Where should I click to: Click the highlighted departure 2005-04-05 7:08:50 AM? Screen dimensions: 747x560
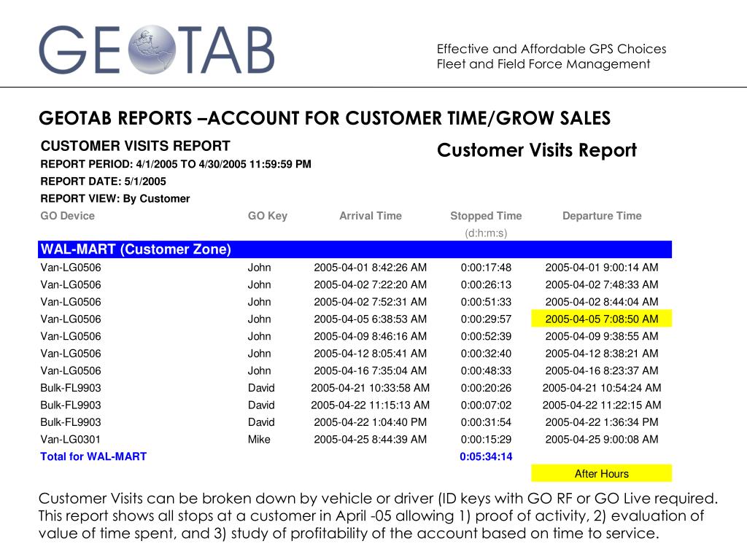tap(602, 319)
